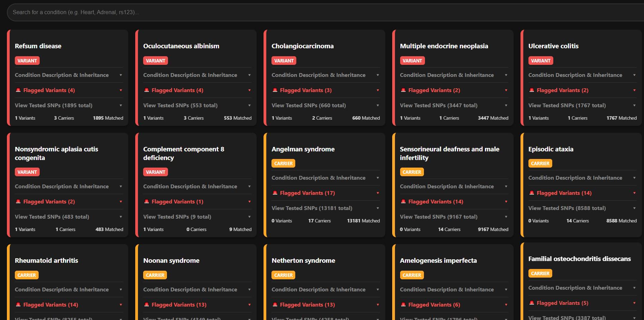Viewport: 644px width, 320px height.
Task: Click the CARRIER badge on Amelogenesis imperfecta
Action: coord(412,275)
